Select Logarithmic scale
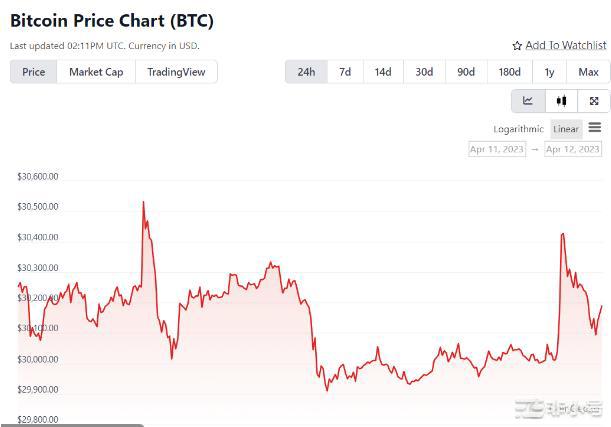Screen dimensions: 611x427 coord(518,129)
